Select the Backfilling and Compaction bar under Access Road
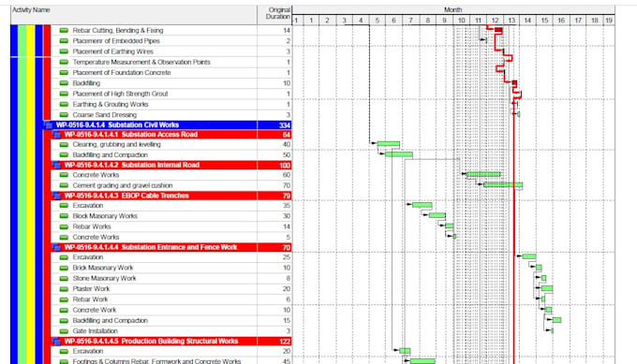 (x=399, y=154)
